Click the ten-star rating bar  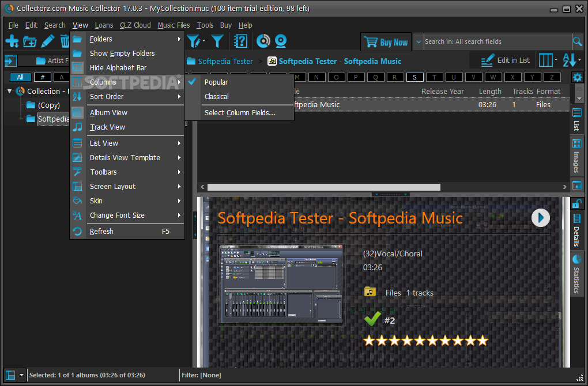coord(425,340)
